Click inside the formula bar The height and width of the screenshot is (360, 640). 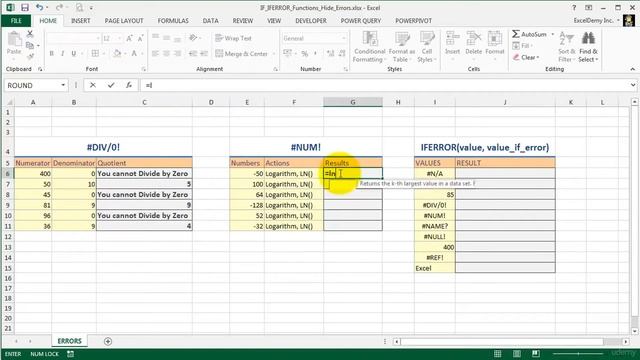[x=384, y=85]
